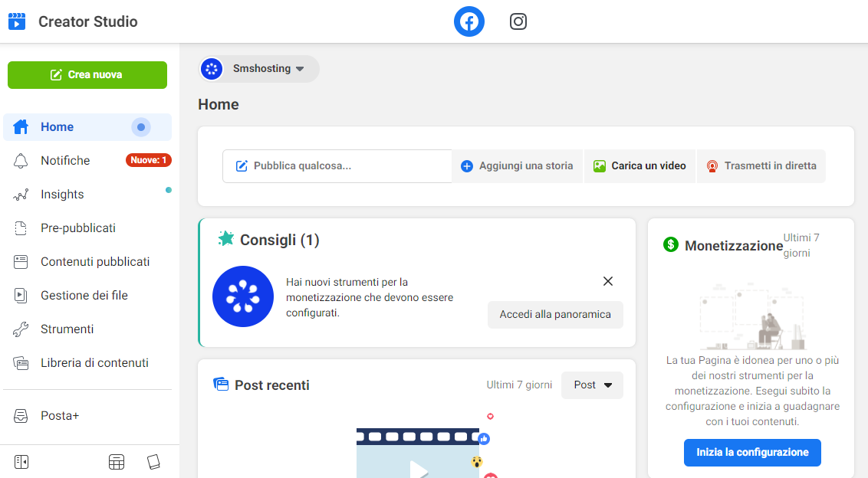Click Inizia la configurazione under Monetizzazione
The image size is (868, 478).
click(x=752, y=453)
